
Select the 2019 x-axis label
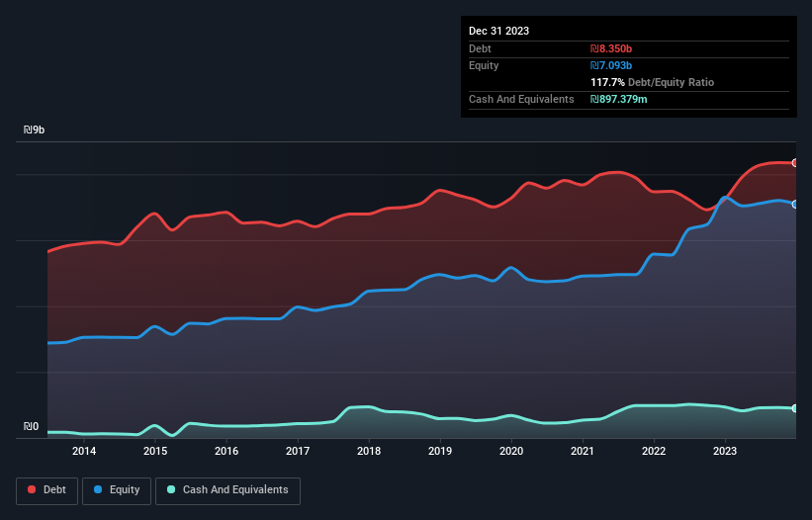(440, 451)
